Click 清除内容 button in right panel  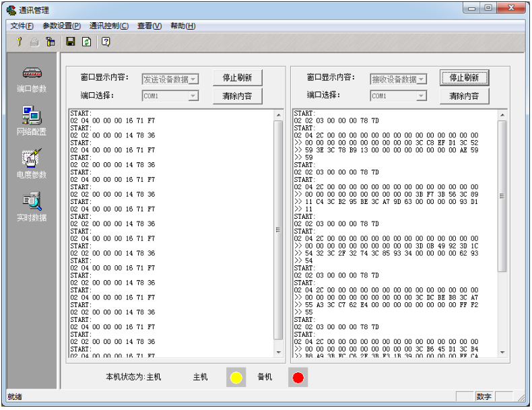[x=464, y=96]
